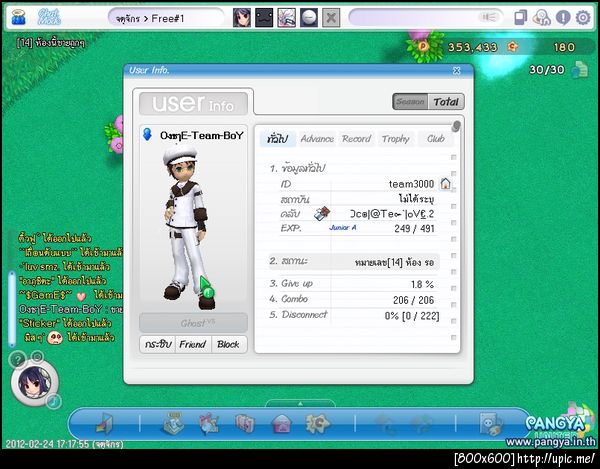This screenshot has width=600, height=469.
Task: Click the EXP value 249 / 491
Action: (414, 229)
